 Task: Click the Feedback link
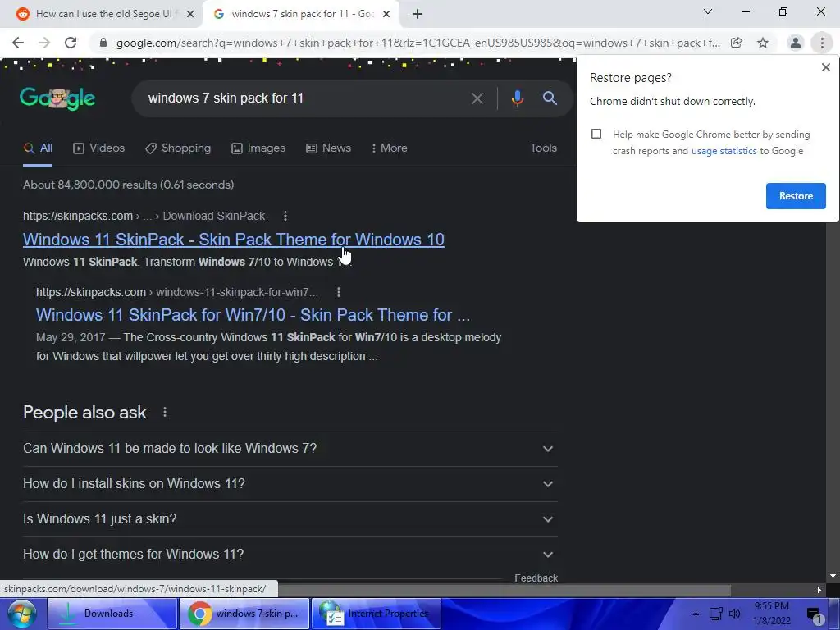(x=536, y=578)
